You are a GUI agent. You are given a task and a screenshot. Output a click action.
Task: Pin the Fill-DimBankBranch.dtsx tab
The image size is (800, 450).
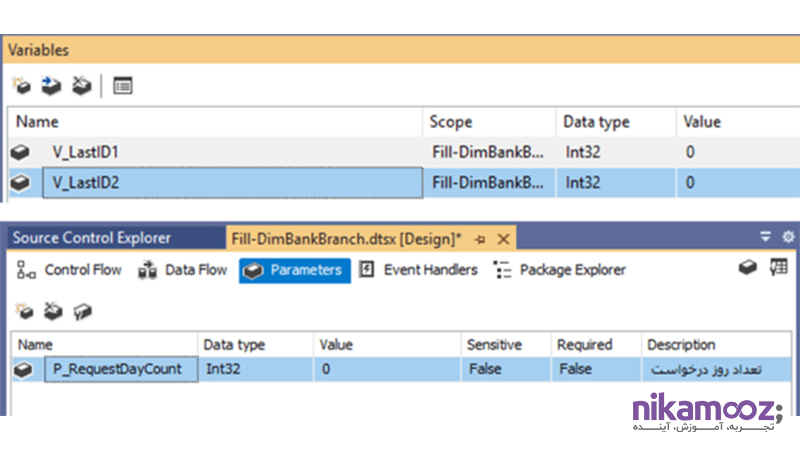click(481, 238)
